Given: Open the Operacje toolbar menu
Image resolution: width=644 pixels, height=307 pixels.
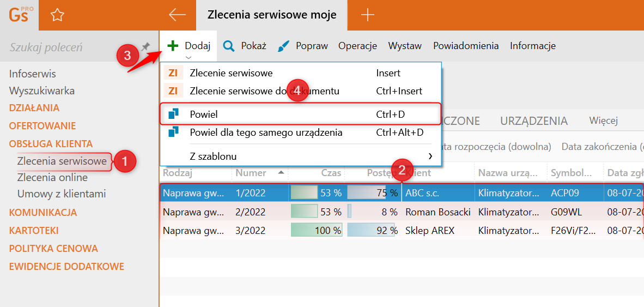Looking at the screenshot, I should pyautogui.click(x=357, y=46).
